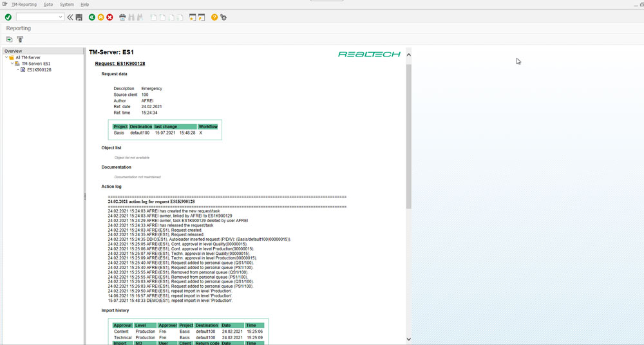Screen dimensions: 644x345
Task: Click the Import history heading
Action: point(115,310)
